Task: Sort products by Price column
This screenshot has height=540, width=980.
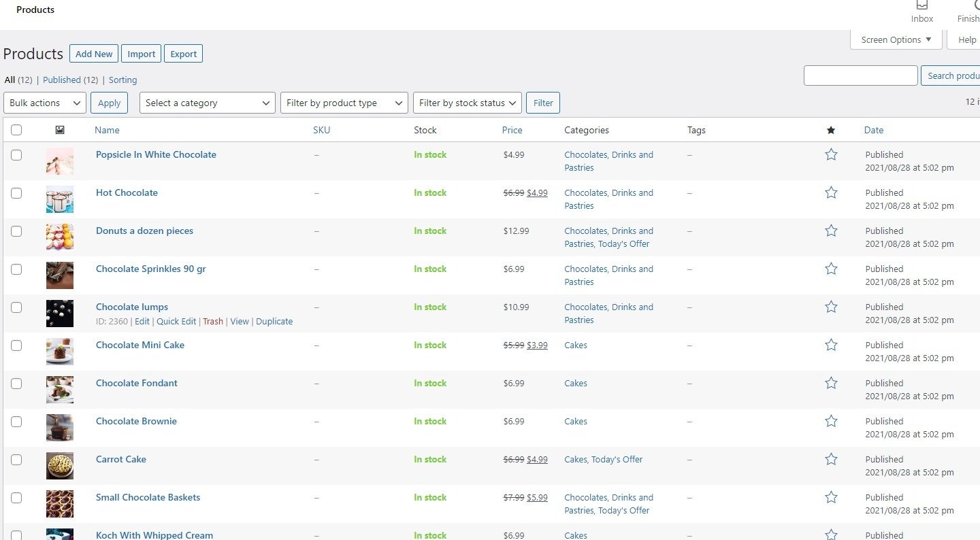Action: pyautogui.click(x=512, y=130)
